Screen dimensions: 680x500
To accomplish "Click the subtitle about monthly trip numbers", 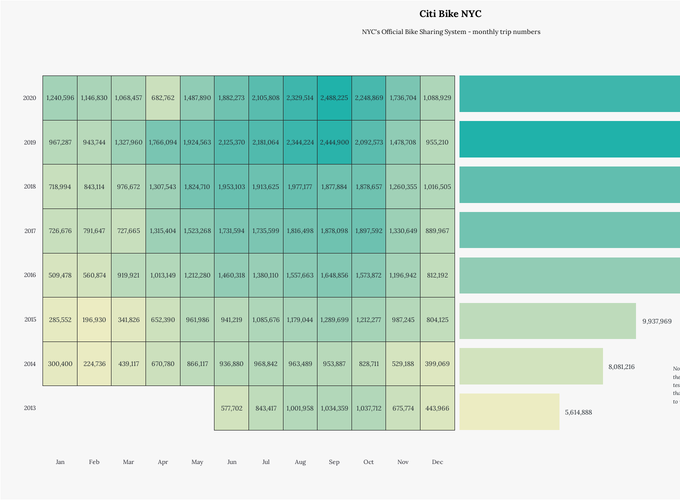I will 450,32.
